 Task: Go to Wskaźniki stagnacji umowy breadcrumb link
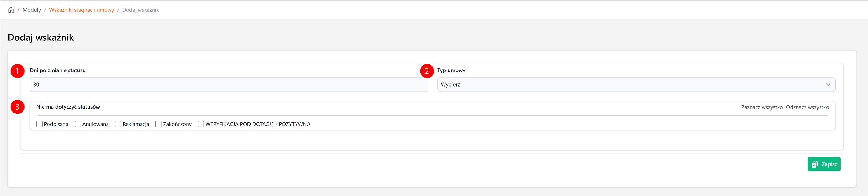point(82,10)
